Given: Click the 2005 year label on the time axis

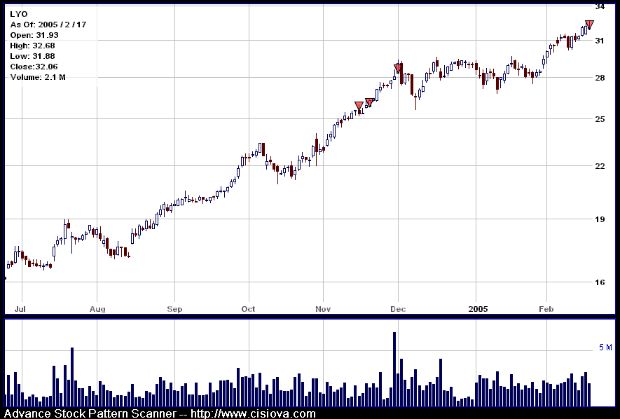Looking at the screenshot, I should point(478,309).
